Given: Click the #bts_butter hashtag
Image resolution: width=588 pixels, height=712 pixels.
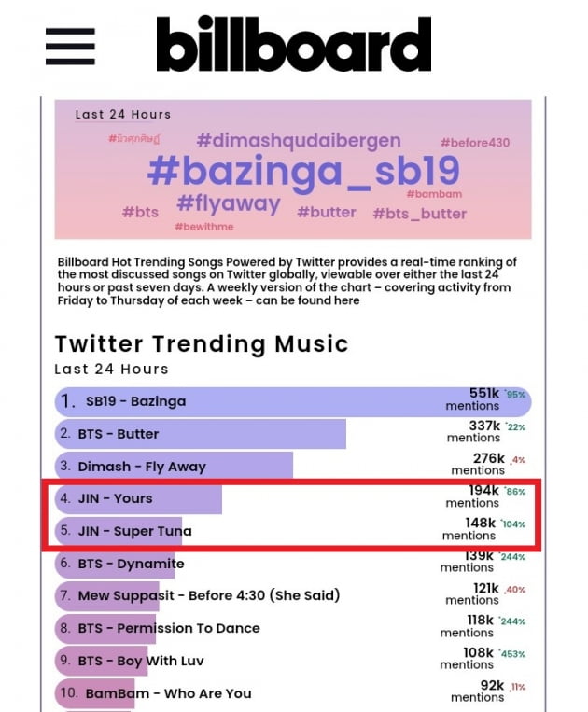Looking at the screenshot, I should point(420,214).
